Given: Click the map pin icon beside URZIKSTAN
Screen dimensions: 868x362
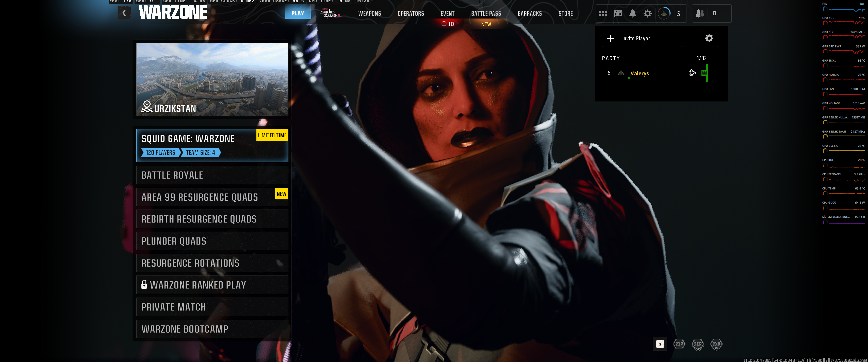Looking at the screenshot, I should 146,107.
